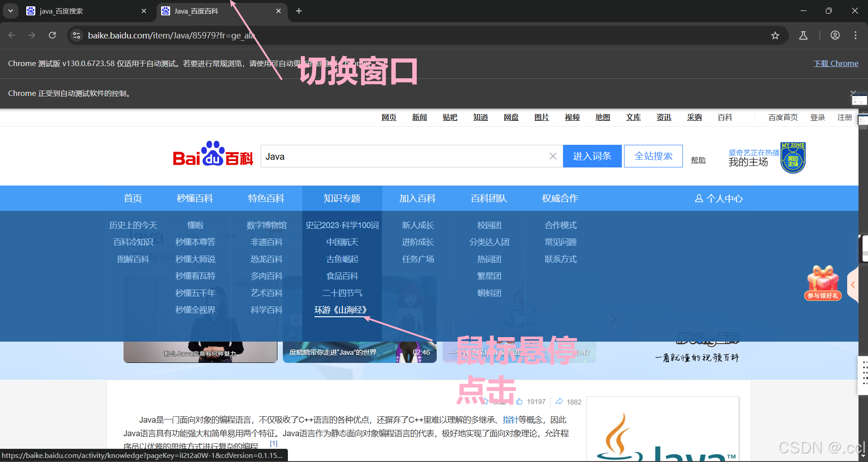The height and width of the screenshot is (462, 868).
Task: Open 视频 in top navigation
Action: [x=572, y=117]
